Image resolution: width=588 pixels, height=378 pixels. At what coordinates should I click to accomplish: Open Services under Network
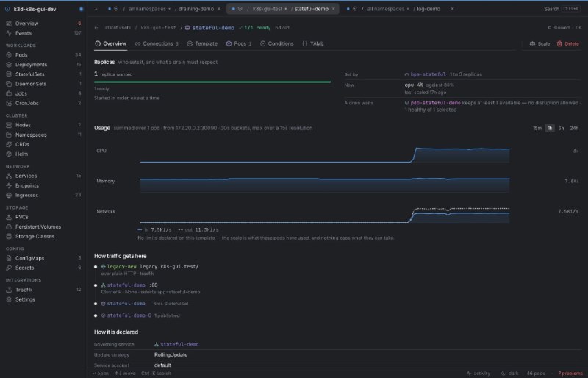[43, 176]
